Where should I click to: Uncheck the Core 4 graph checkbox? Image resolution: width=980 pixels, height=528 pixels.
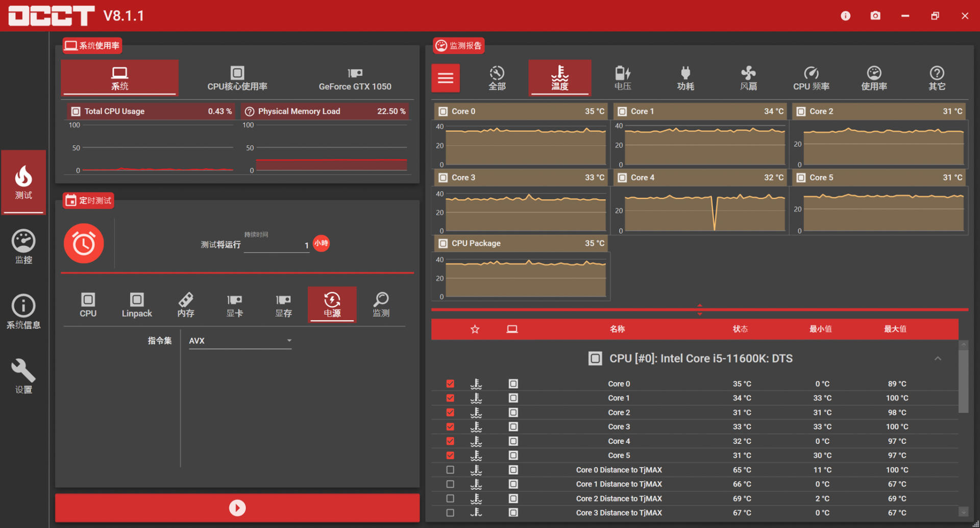click(x=450, y=441)
